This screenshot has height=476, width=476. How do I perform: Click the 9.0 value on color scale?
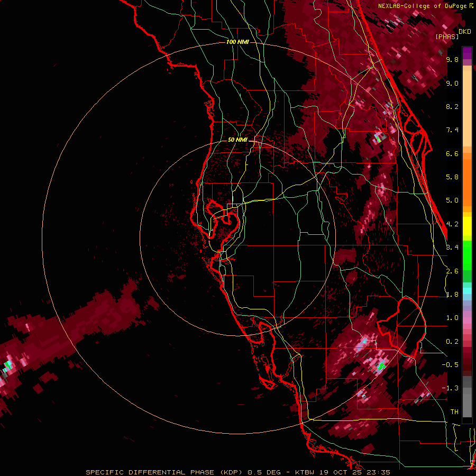click(452, 83)
